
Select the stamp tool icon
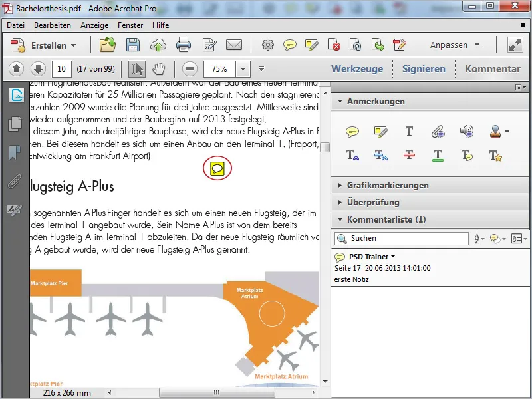495,131
